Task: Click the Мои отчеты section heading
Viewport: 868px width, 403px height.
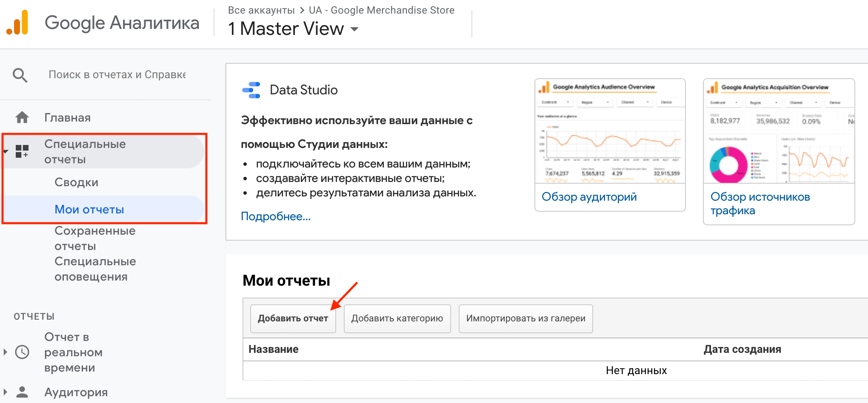Action: coord(286,281)
